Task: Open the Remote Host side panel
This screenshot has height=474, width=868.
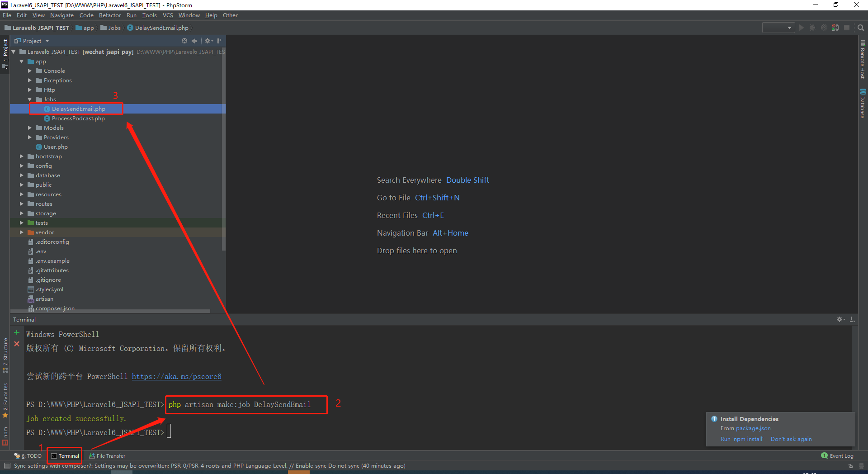Action: (x=863, y=59)
